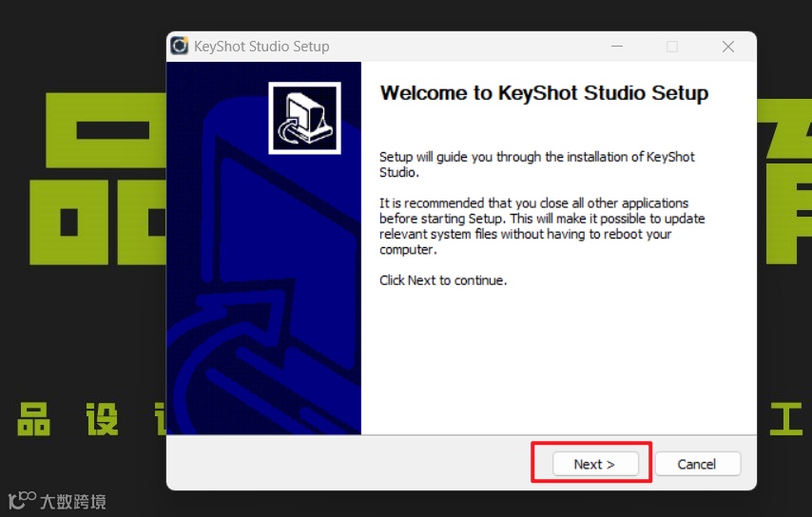Click the Cancel button
Screen dimensions: 812x517
697,464
